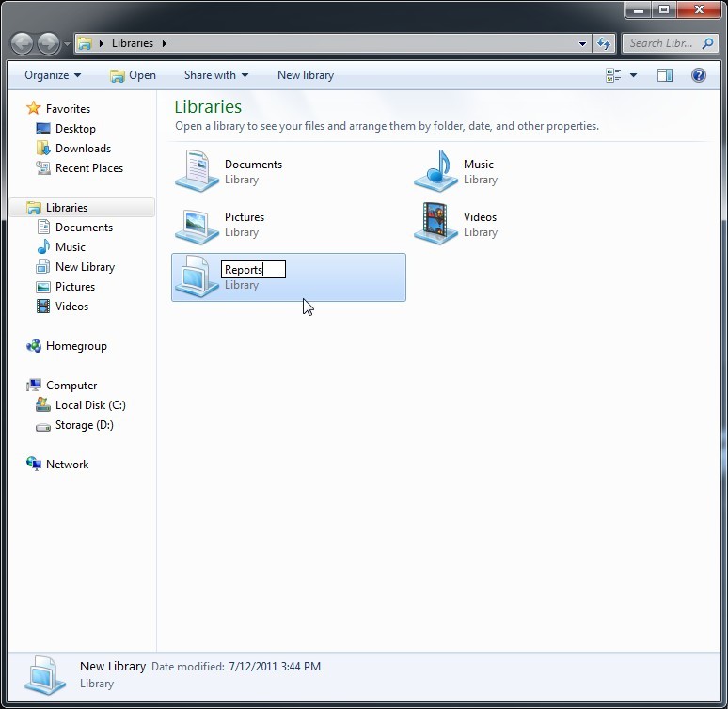
Task: Open Homegroup in navigation pane
Action: tap(76, 346)
